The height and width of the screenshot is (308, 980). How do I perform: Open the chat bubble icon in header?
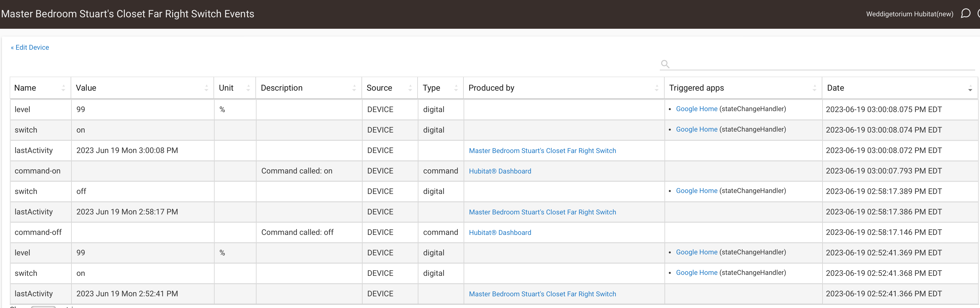966,14
